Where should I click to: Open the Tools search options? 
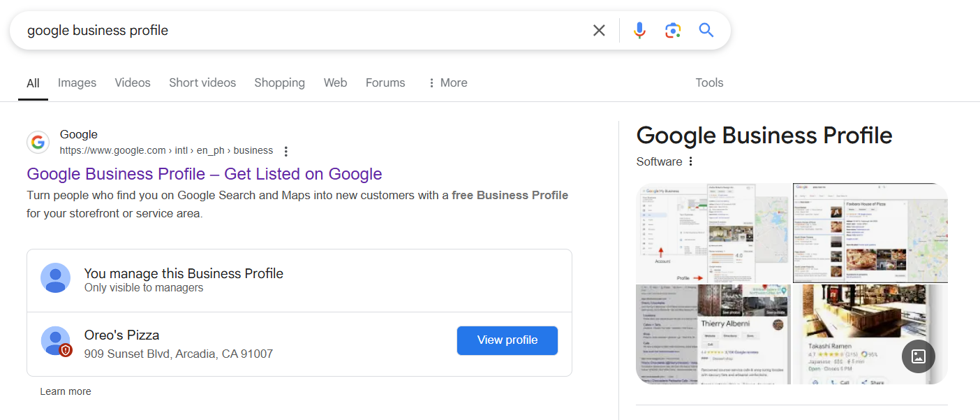click(709, 82)
